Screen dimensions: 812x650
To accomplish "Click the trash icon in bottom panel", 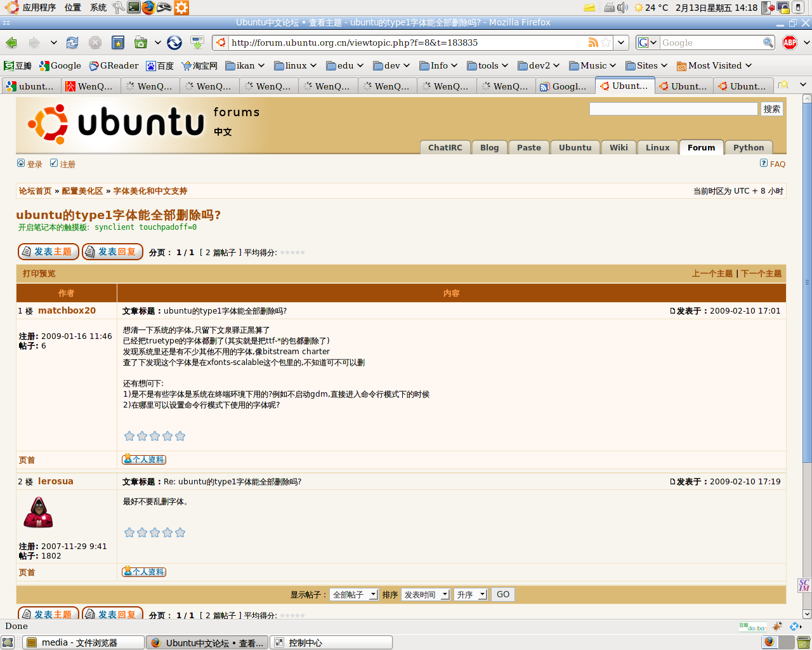I will coord(803,642).
